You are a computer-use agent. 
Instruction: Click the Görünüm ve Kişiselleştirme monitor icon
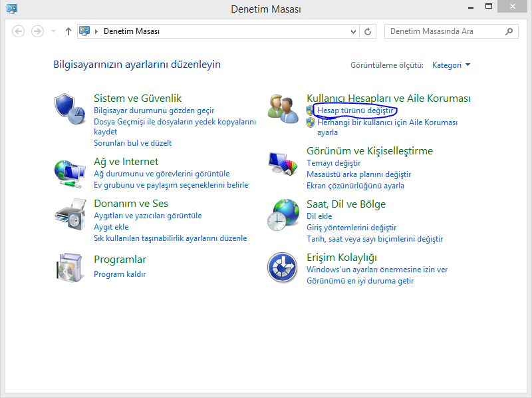click(x=283, y=163)
